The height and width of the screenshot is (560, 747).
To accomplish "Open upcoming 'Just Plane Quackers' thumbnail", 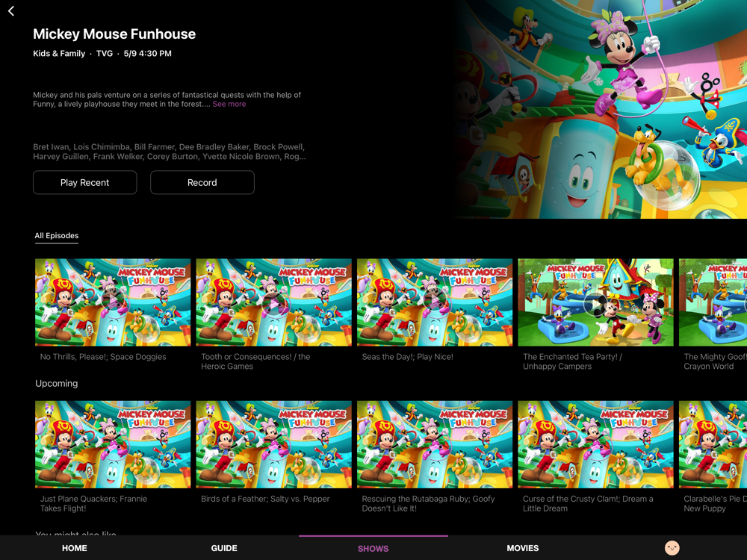I will (113, 444).
